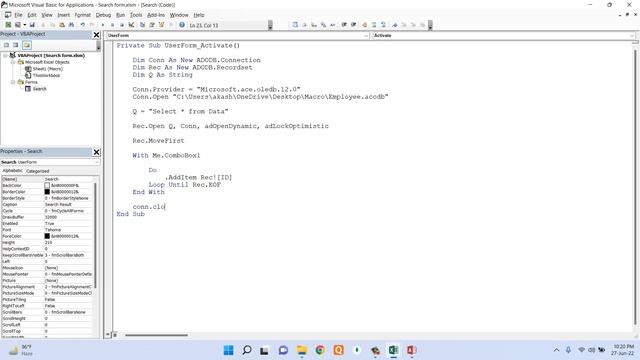Open the Tools menu
640x360 pixels.
[x=136, y=15]
